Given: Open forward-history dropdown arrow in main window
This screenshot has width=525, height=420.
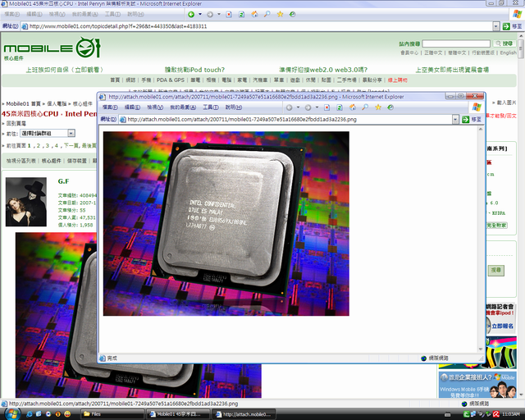Looking at the screenshot, I should [x=219, y=15].
